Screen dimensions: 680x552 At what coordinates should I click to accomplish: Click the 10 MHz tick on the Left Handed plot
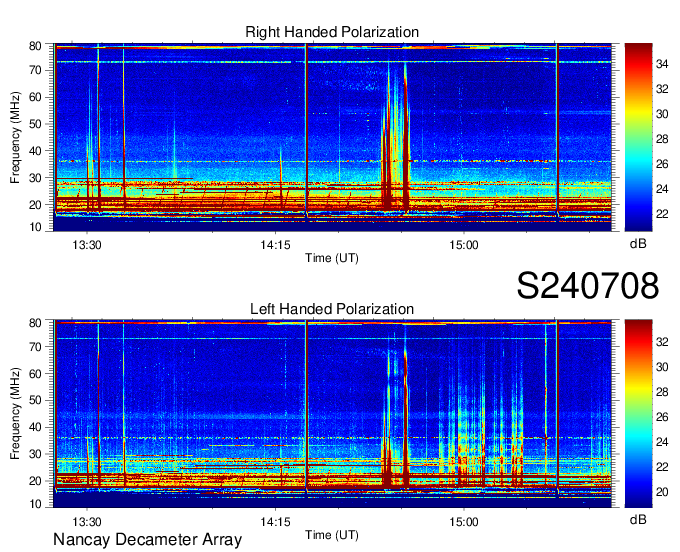click(x=35, y=504)
